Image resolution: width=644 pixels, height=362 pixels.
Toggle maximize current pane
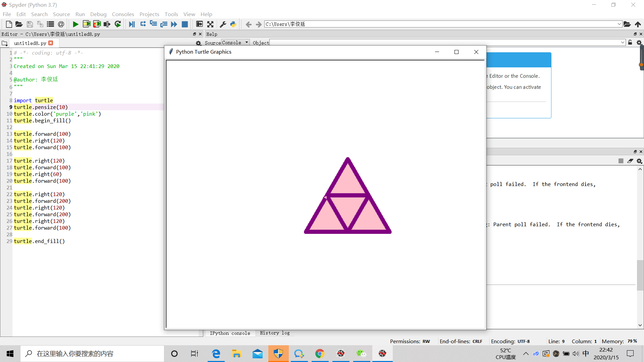click(x=199, y=24)
